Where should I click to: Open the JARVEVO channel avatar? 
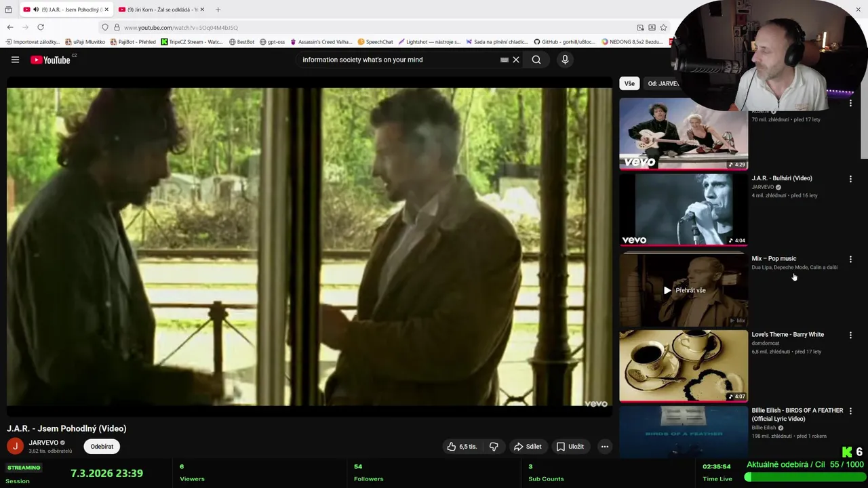[15, 446]
